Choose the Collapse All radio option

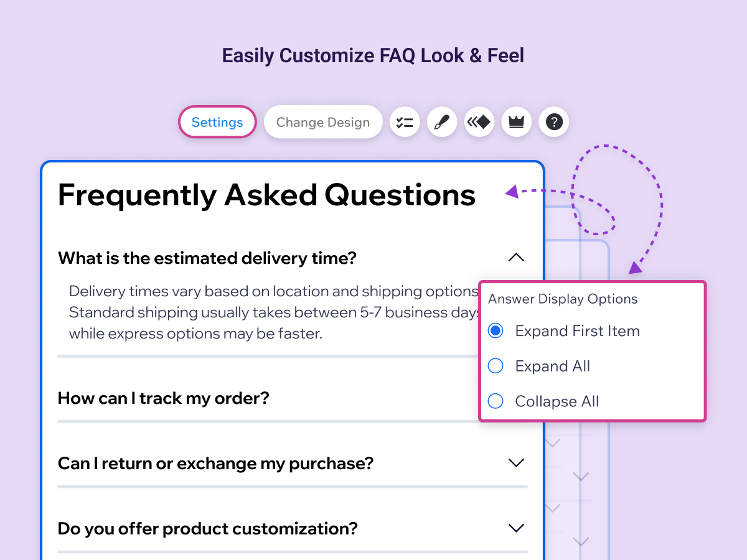(x=496, y=401)
